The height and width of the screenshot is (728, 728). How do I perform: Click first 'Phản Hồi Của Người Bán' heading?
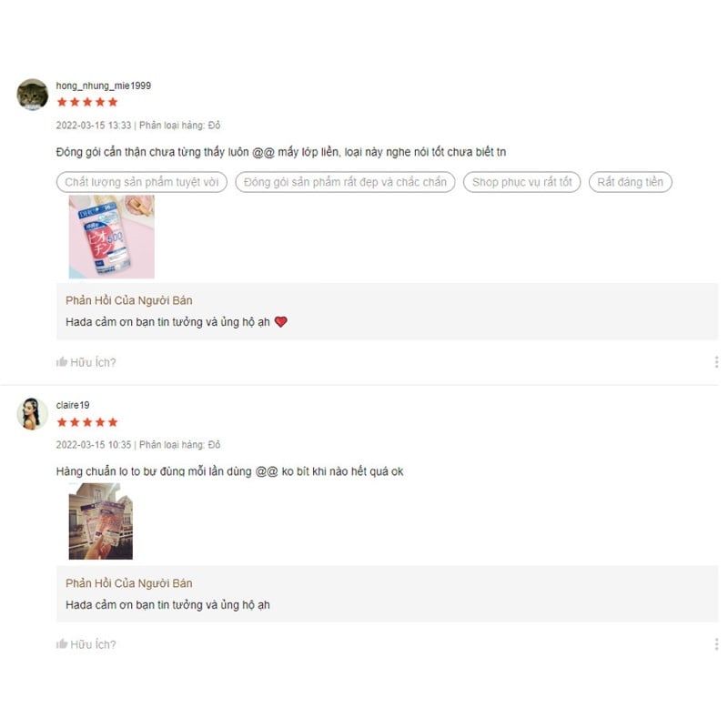(x=128, y=300)
